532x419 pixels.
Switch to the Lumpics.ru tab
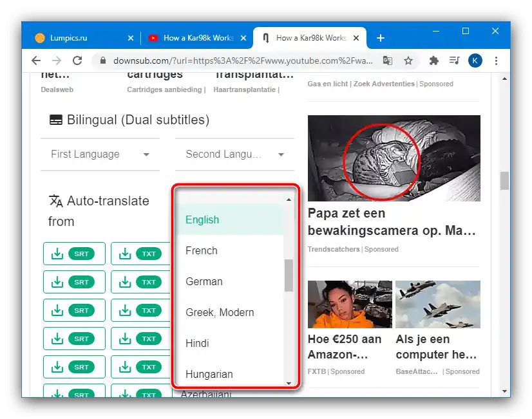81,38
